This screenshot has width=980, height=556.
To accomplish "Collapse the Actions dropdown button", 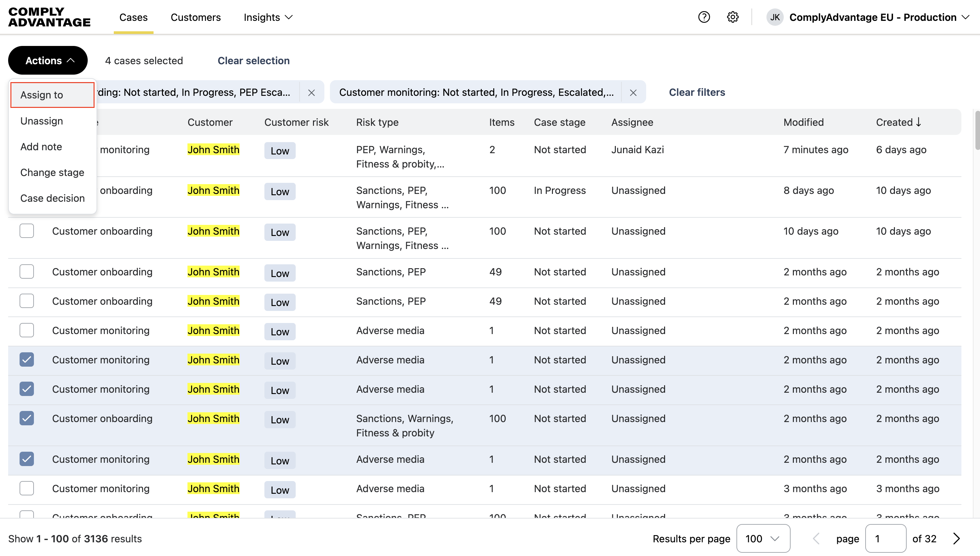I will pos(48,60).
